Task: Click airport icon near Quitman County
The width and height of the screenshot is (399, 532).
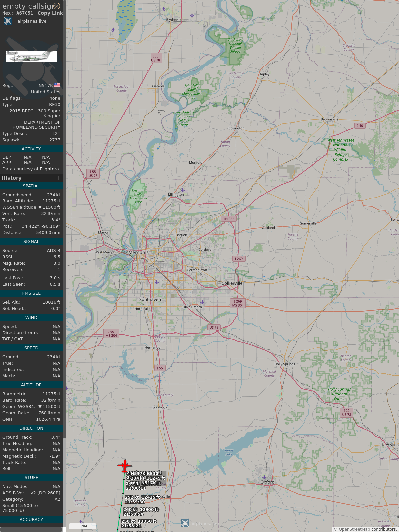Action: pos(80,521)
